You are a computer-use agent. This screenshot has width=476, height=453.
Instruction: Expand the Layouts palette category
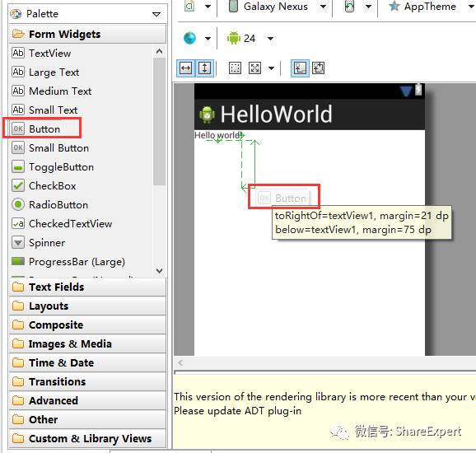pyautogui.click(x=87, y=306)
